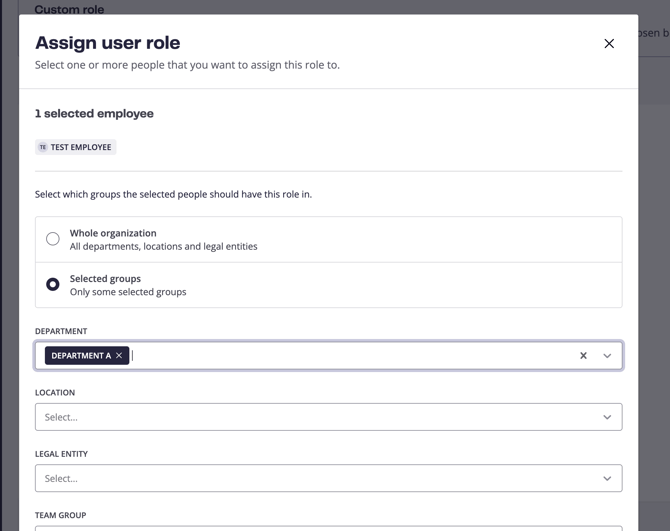Open the Location chevron arrow
Screen dimensions: 670x531
click(607, 417)
